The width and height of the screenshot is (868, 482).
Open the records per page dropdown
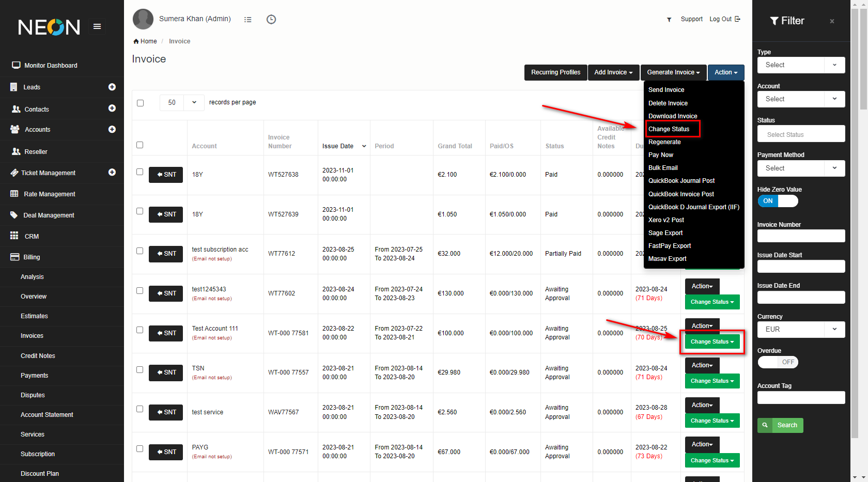(182, 102)
